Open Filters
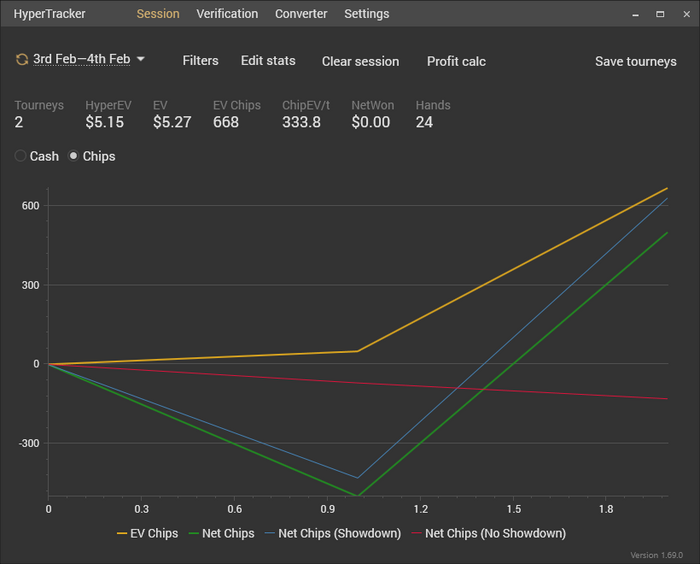Image resolution: width=700 pixels, height=564 pixels. (x=200, y=61)
